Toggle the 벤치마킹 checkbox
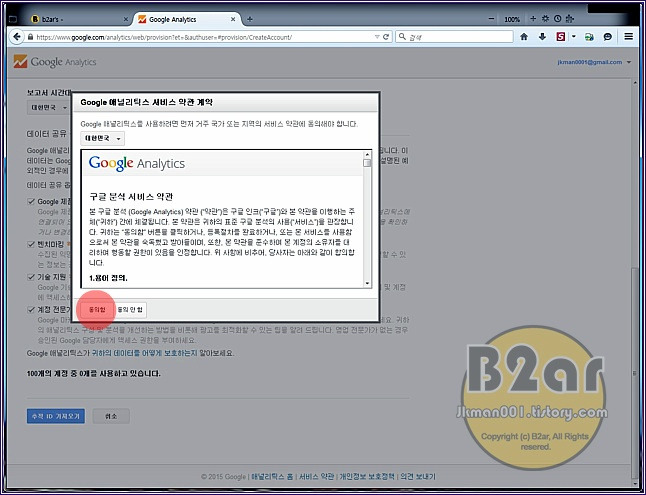 [31, 244]
